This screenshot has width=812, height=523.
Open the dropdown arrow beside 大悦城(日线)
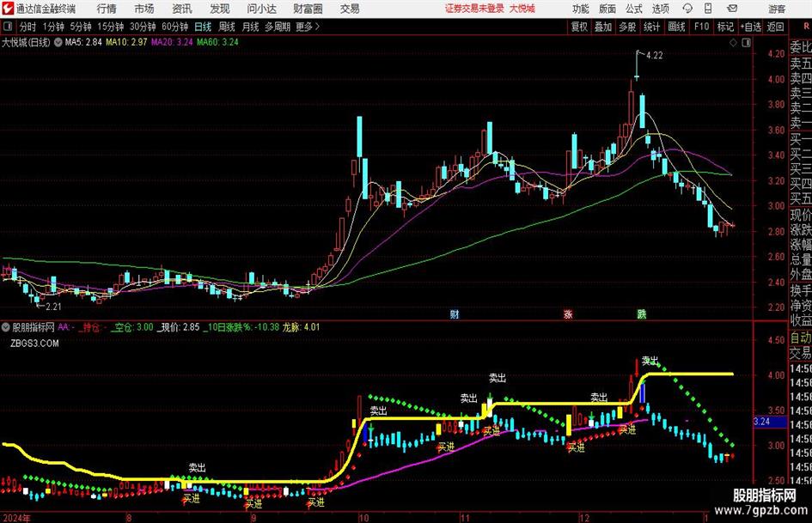[x=58, y=42]
